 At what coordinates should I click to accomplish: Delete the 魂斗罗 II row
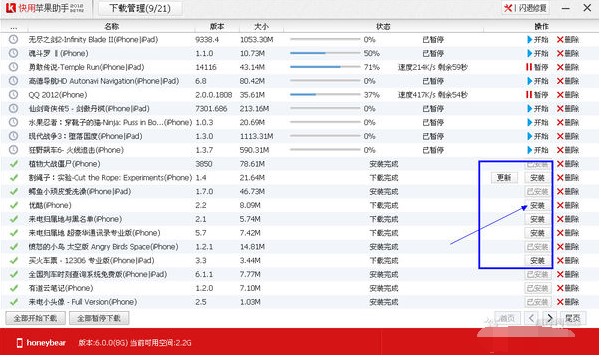click(x=568, y=53)
